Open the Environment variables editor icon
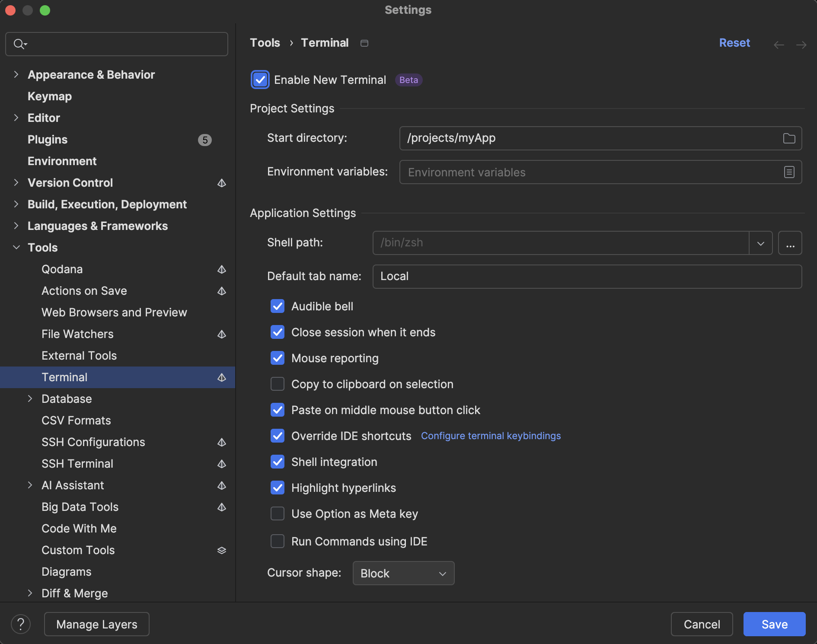Image resolution: width=817 pixels, height=644 pixels. tap(789, 172)
